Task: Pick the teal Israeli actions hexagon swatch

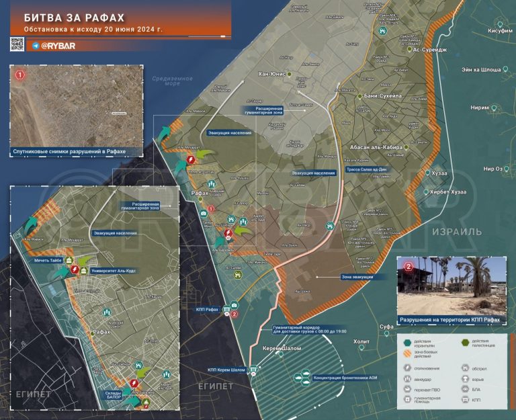Action: (x=406, y=342)
